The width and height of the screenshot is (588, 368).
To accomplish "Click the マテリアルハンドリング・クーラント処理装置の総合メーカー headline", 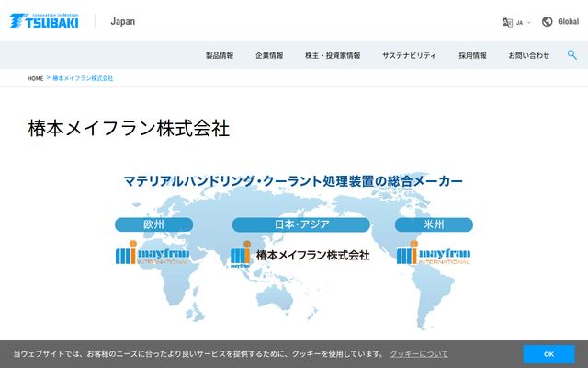I will tap(293, 181).
